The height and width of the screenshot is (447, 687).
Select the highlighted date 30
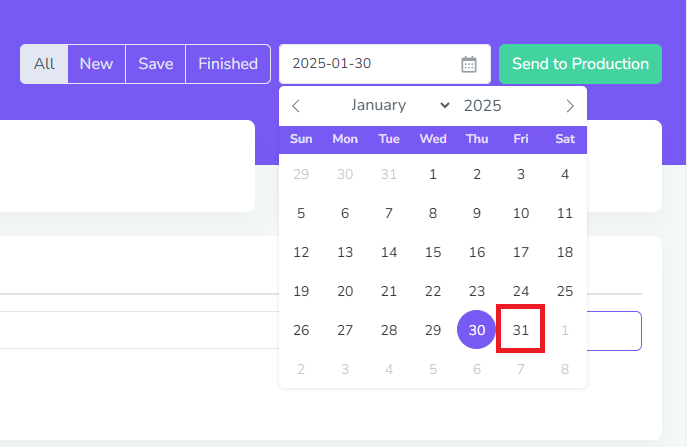click(477, 330)
